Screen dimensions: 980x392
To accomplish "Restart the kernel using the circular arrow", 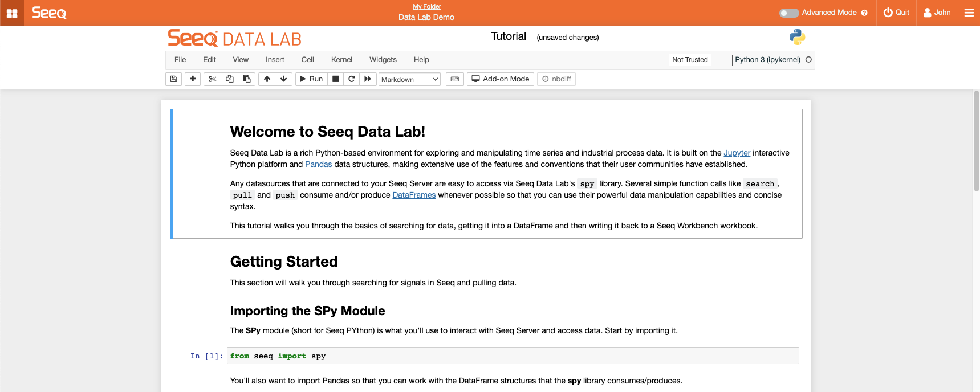I will click(352, 79).
